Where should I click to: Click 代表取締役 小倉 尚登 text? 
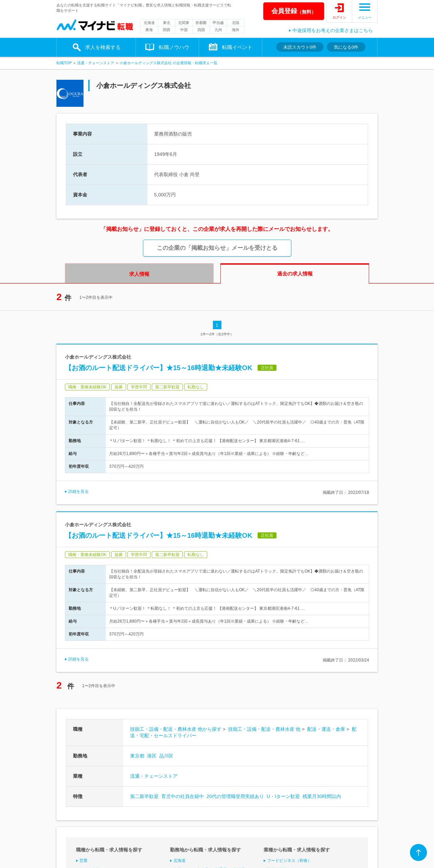pyautogui.click(x=177, y=174)
